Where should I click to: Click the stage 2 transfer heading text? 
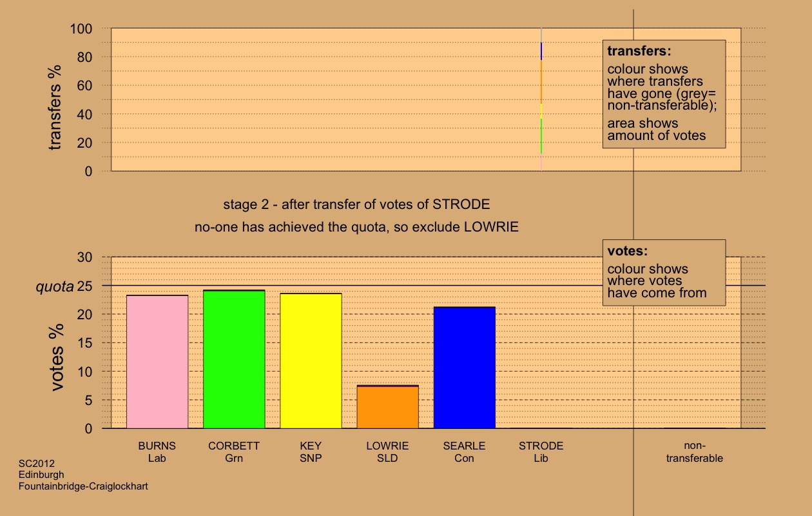tap(356, 205)
